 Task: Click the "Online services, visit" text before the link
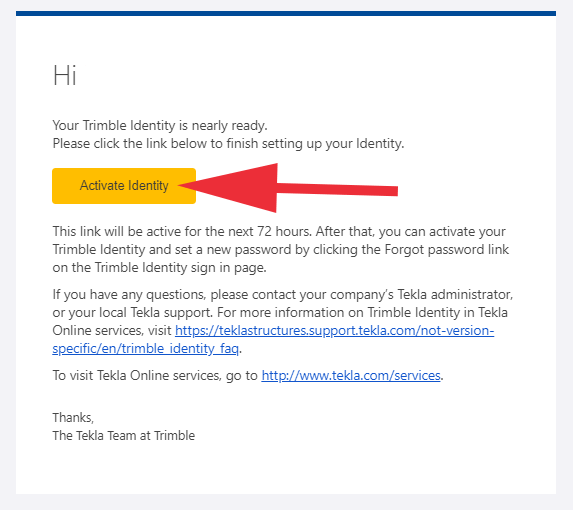tap(112, 331)
